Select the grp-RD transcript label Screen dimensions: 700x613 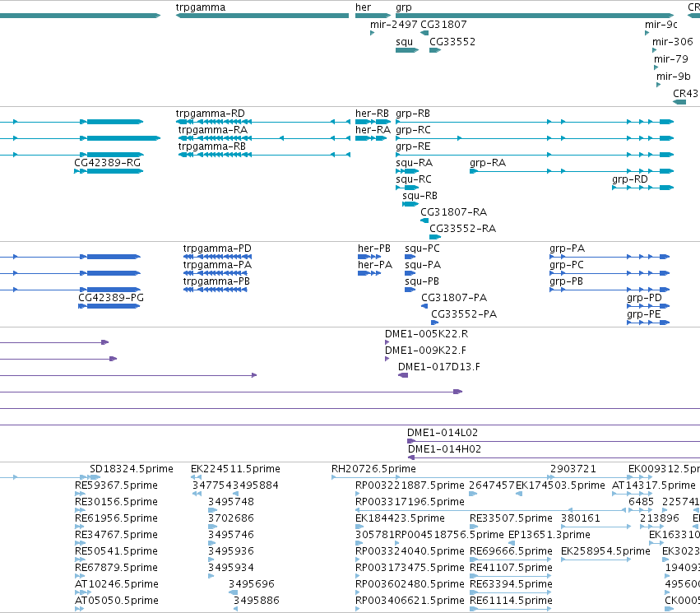click(x=630, y=180)
